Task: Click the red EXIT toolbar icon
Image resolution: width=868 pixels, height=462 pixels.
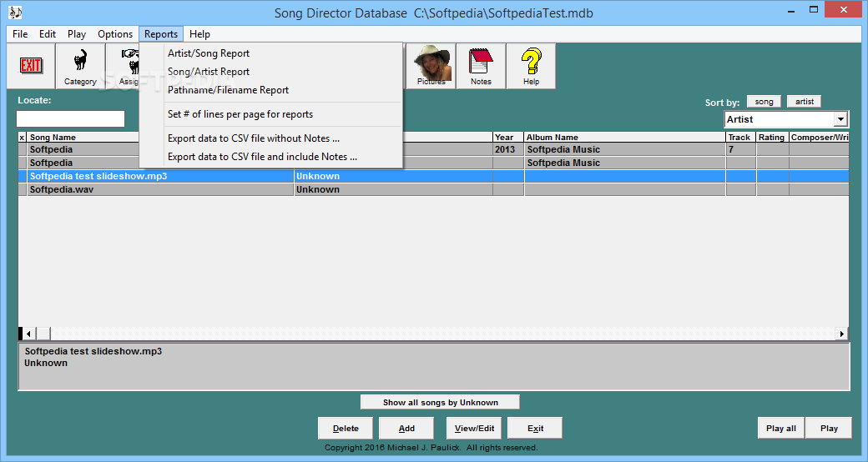Action: pyautogui.click(x=31, y=66)
